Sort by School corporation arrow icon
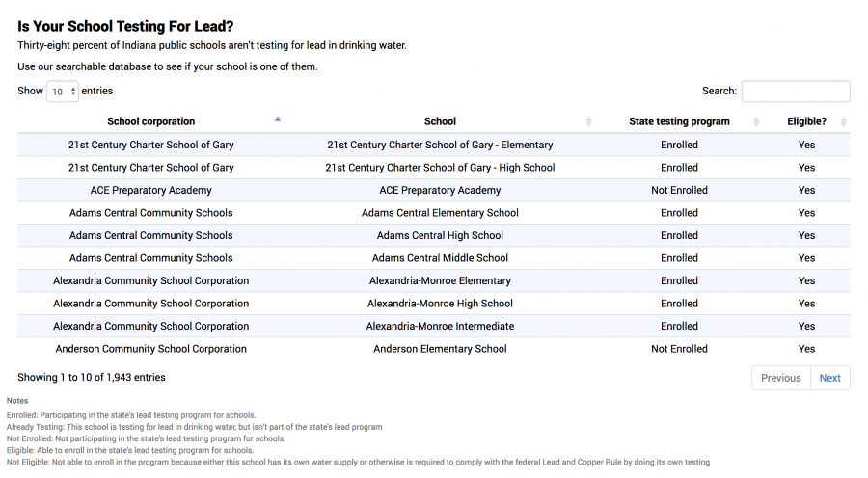 point(278,120)
